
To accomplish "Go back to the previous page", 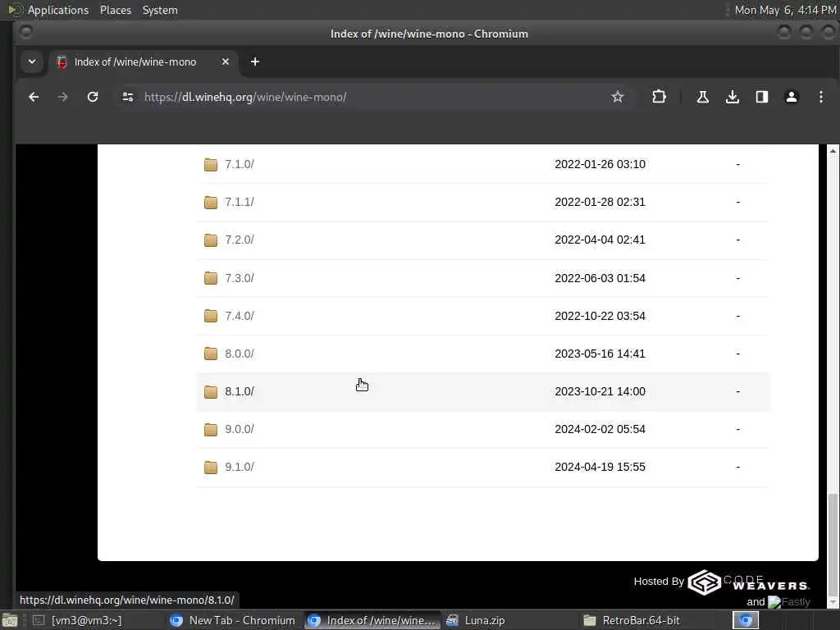I will (34, 97).
